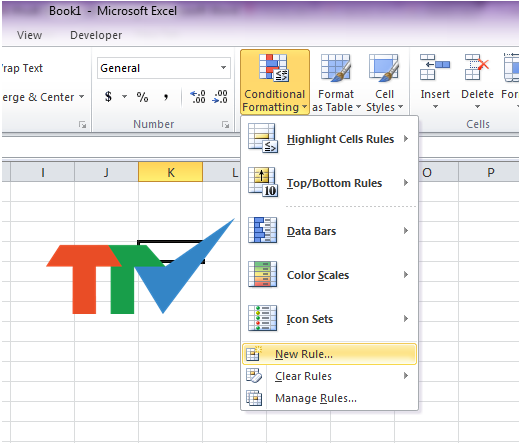Click the Top/Bottom Rules icon
The height and width of the screenshot is (444, 524).
[263, 182]
